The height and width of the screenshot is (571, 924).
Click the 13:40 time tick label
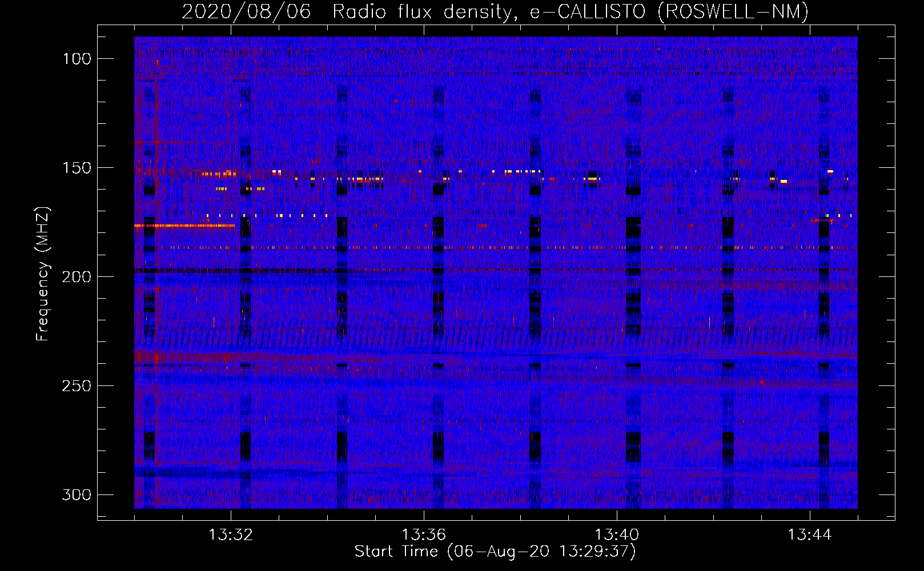click(x=617, y=535)
